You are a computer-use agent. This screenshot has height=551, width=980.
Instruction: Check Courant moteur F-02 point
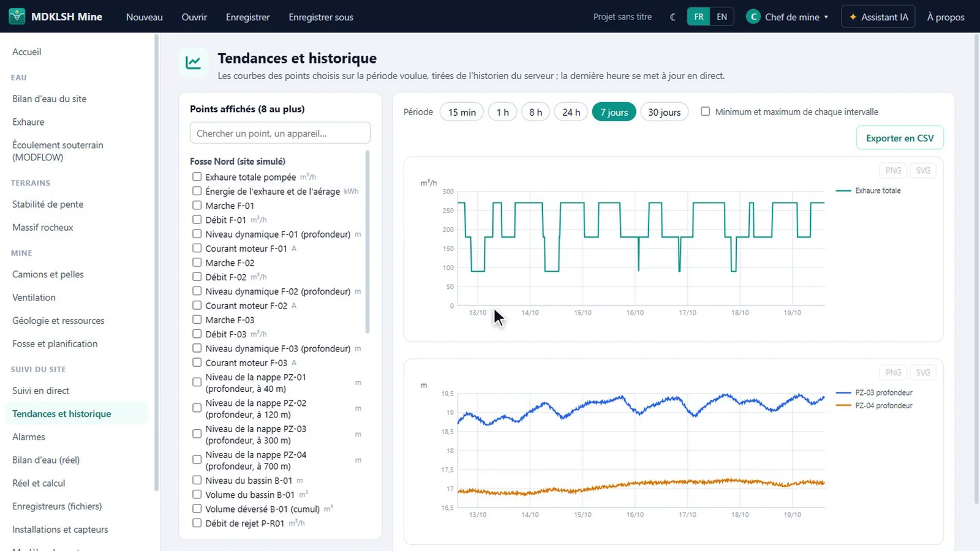197,305
